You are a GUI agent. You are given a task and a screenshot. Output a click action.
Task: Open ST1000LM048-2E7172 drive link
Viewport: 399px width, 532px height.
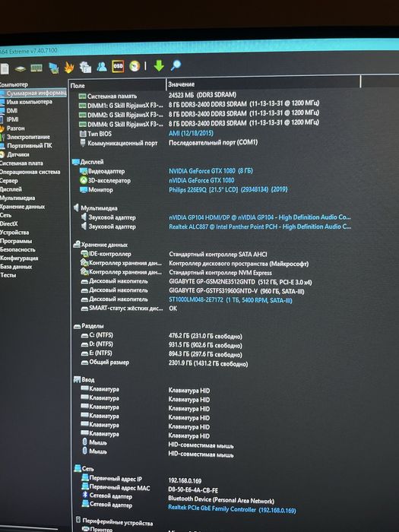[x=230, y=300]
